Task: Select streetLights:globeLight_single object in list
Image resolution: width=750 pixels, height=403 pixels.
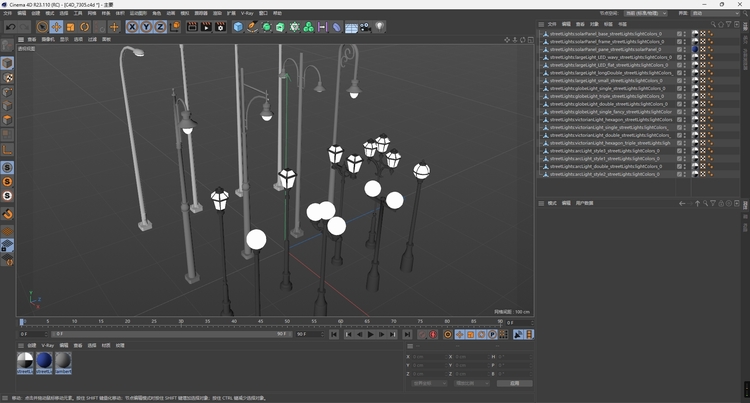Action: point(600,88)
